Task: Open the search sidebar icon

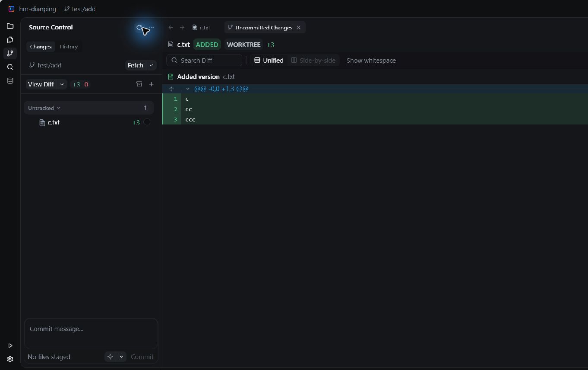Action: coord(10,67)
